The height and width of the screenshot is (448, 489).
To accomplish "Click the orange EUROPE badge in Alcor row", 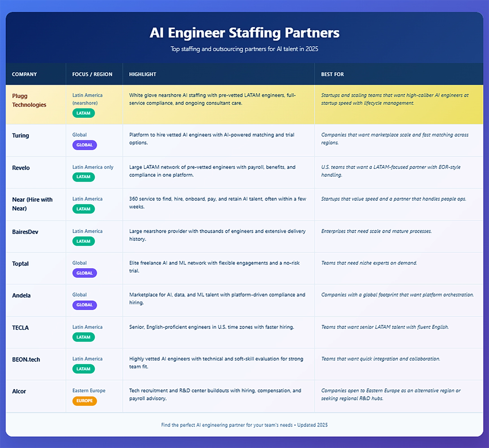I will pos(85,401).
